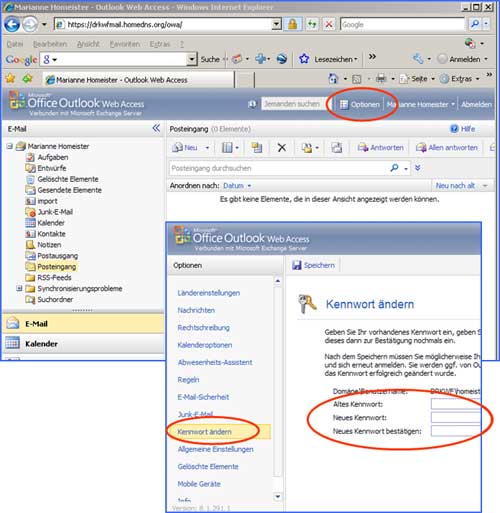Click the Hilfe help icon
The width and height of the screenshot is (500, 513).
click(x=454, y=129)
